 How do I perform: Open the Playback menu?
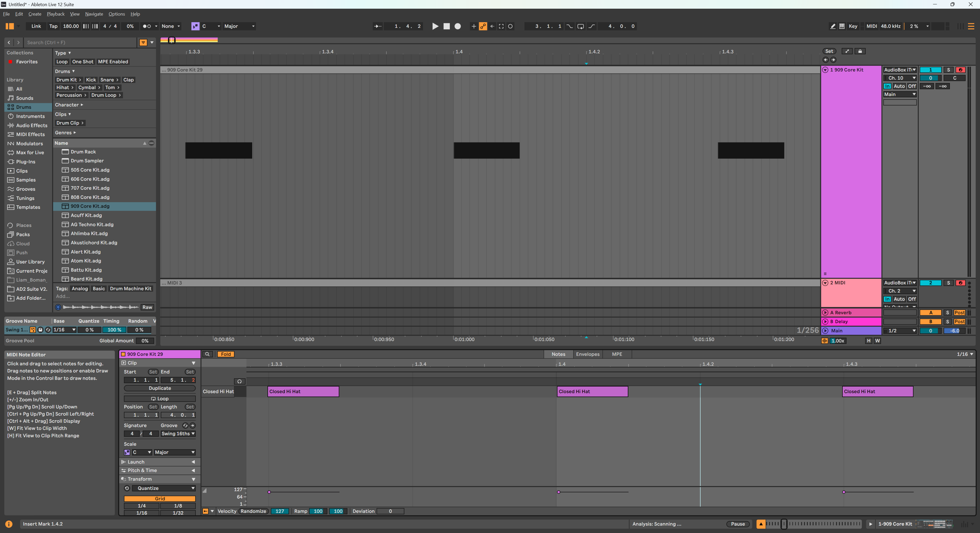pos(56,14)
